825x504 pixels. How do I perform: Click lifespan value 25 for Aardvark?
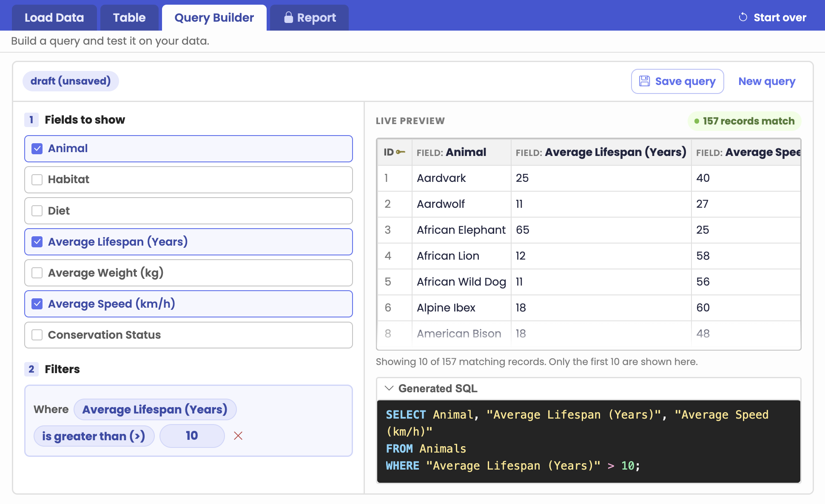click(x=601, y=178)
